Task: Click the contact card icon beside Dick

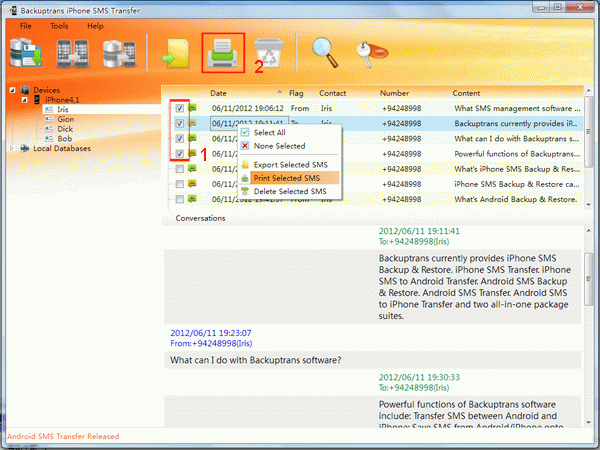Action: tap(49, 129)
